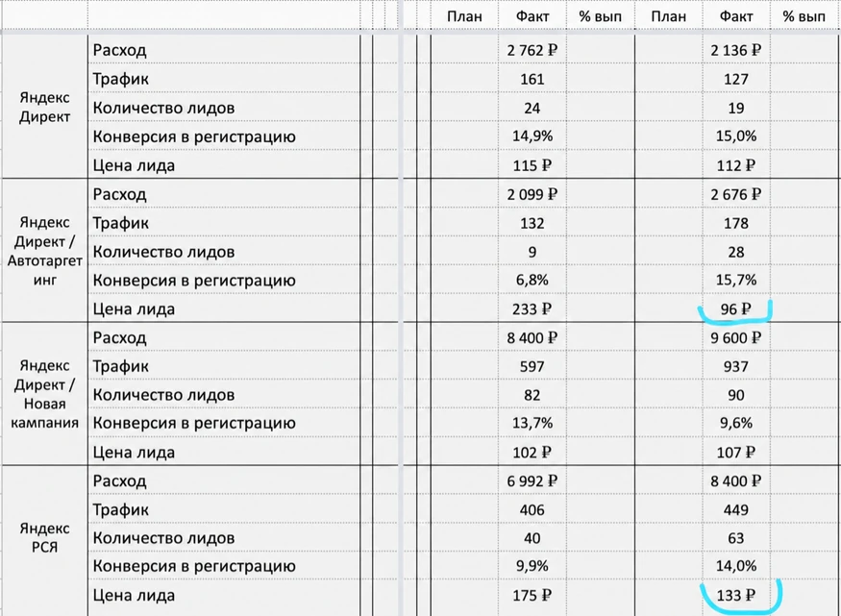Screen dimensions: 841x616
Task: Select the 112 ₽ lead price cell
Action: click(x=736, y=165)
